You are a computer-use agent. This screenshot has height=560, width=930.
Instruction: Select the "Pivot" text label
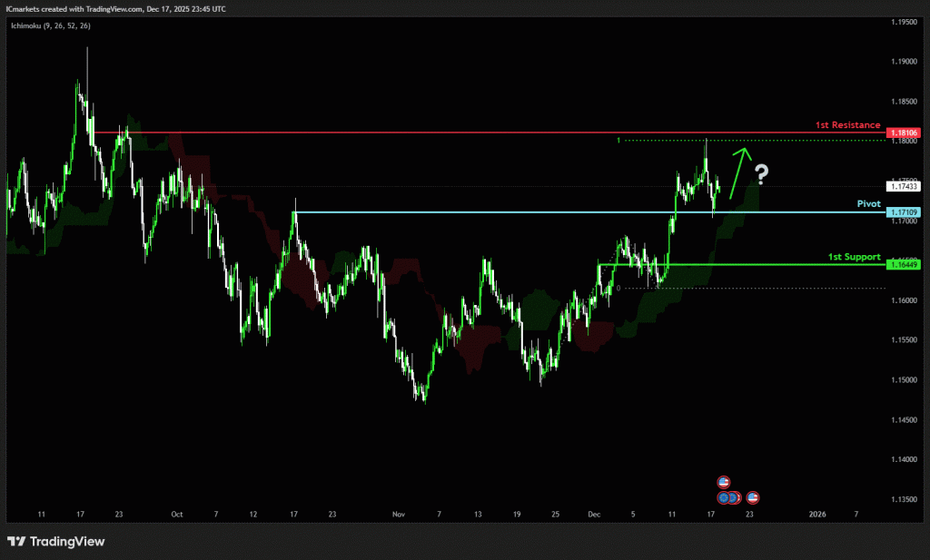[x=868, y=204]
